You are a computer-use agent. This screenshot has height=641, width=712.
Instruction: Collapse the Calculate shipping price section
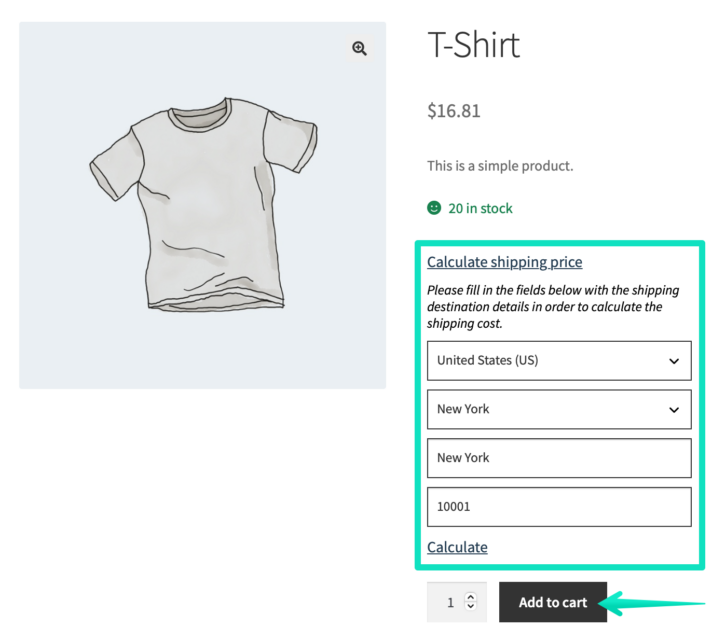click(504, 262)
